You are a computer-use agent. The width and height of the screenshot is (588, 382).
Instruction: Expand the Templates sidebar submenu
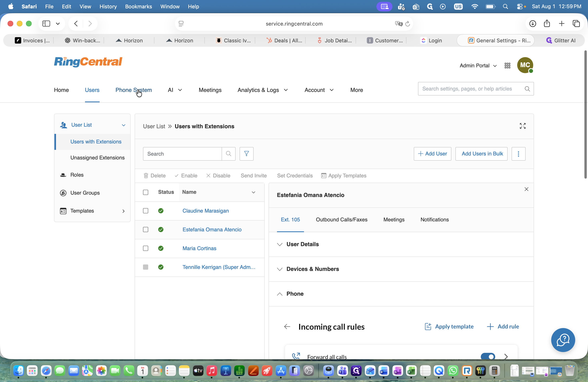pyautogui.click(x=124, y=211)
